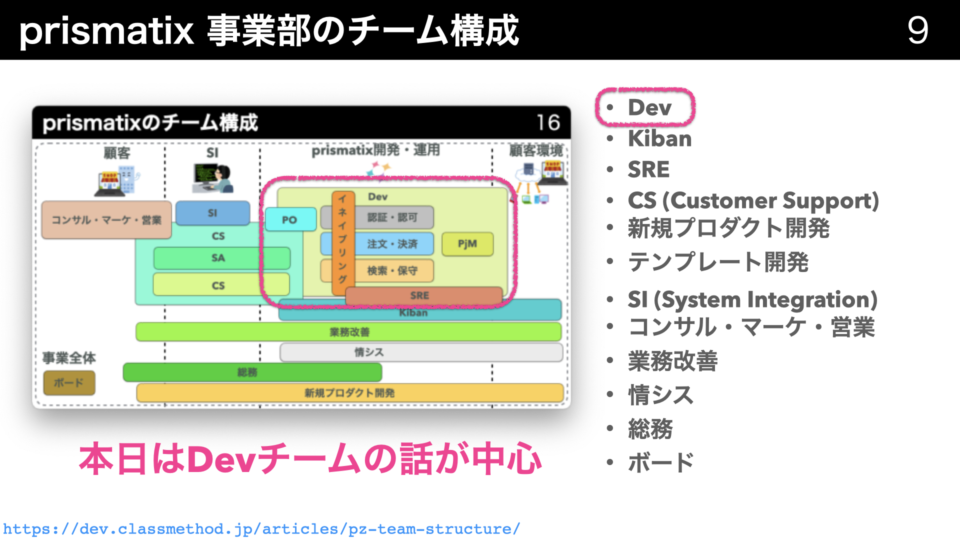Image resolution: width=960 pixels, height=540 pixels.
Task: Click the '顧客環境' column heading
Action: click(x=535, y=151)
